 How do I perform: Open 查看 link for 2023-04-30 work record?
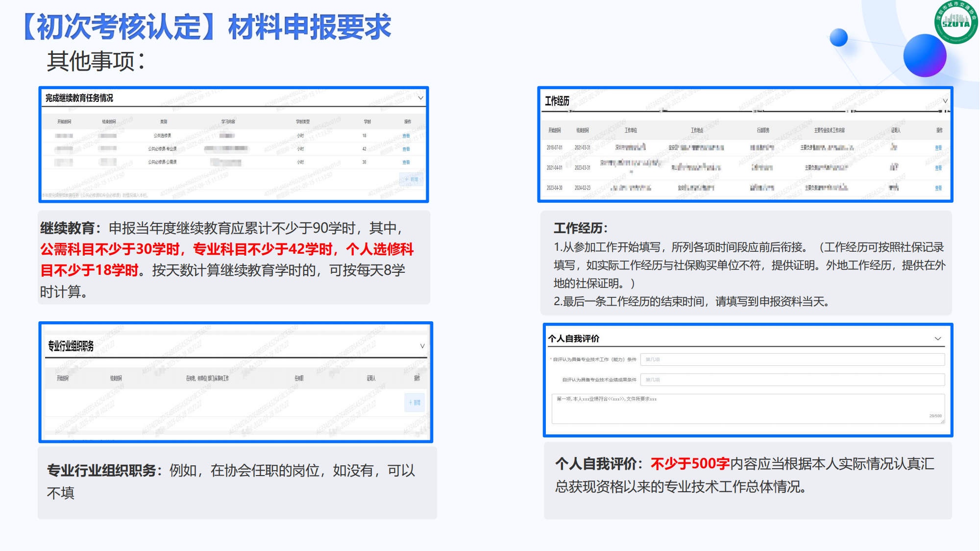[938, 188]
